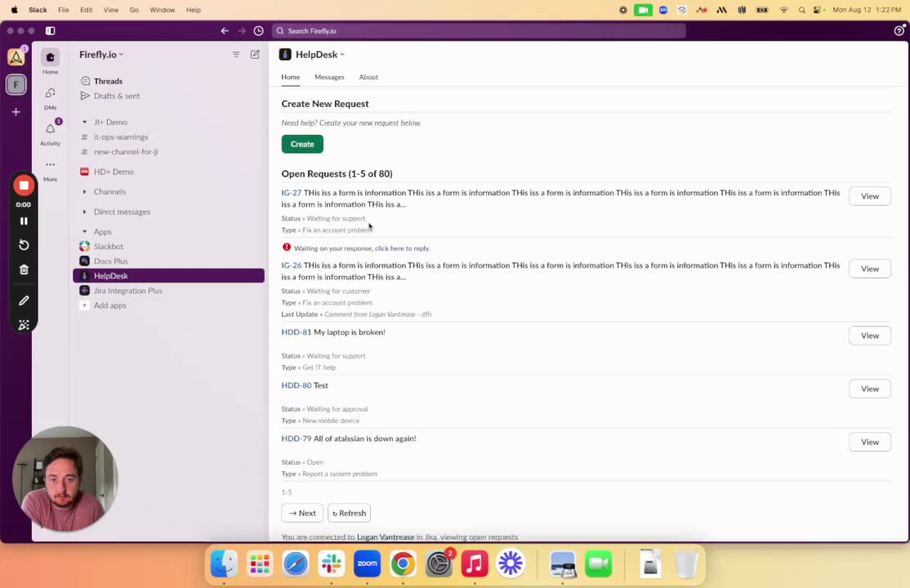The width and height of the screenshot is (910, 588).
Task: Open the Activity bell icon
Action: coord(50,129)
